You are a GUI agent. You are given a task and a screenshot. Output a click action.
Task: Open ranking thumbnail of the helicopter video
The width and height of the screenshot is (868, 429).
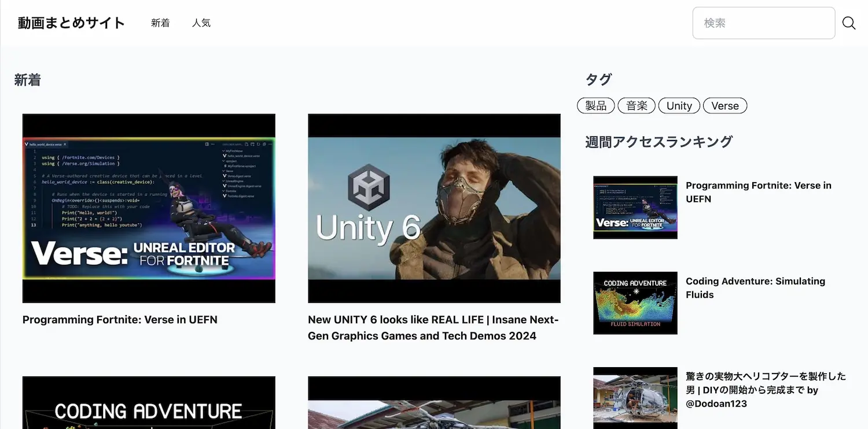click(635, 398)
